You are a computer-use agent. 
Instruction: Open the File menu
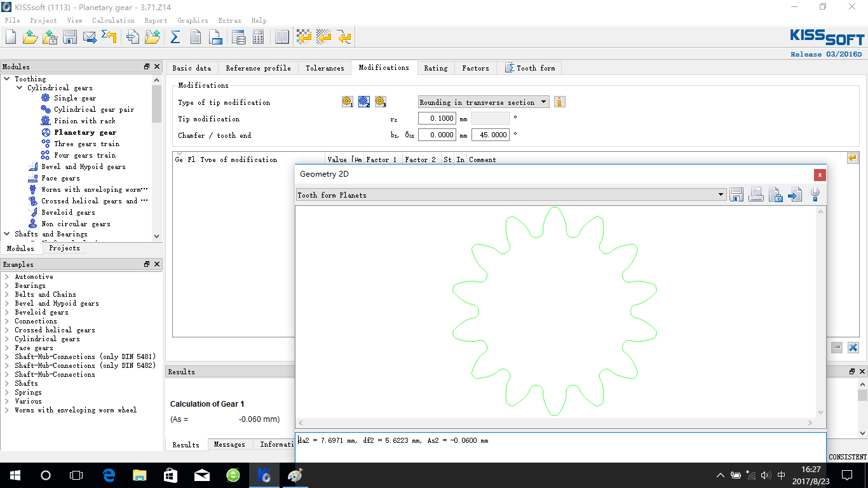[12, 20]
